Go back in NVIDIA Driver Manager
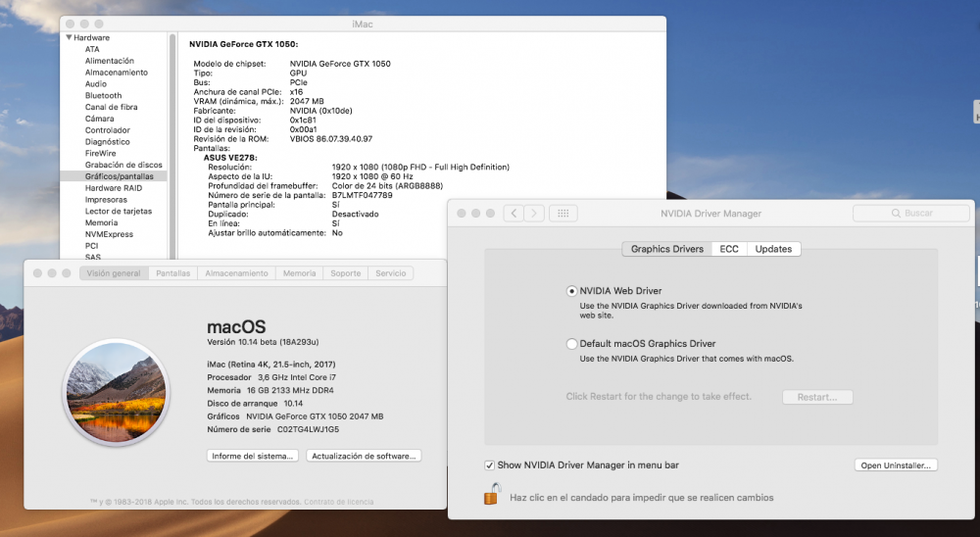 (514, 214)
